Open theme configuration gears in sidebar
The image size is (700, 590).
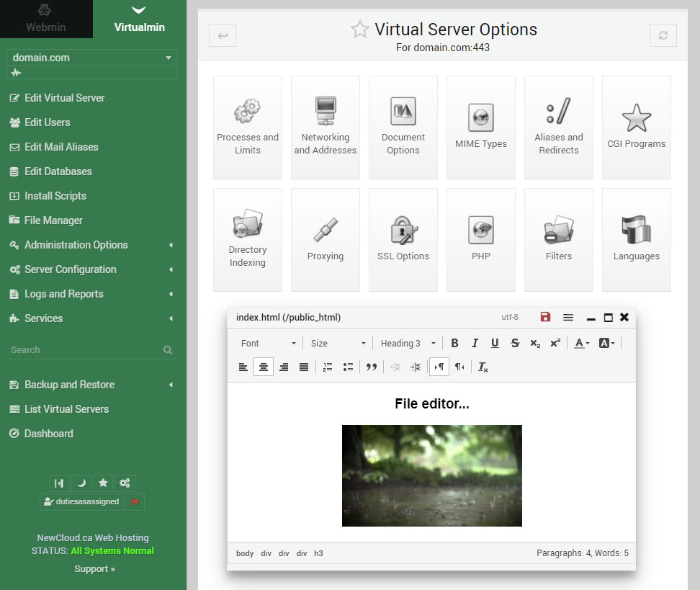click(125, 483)
